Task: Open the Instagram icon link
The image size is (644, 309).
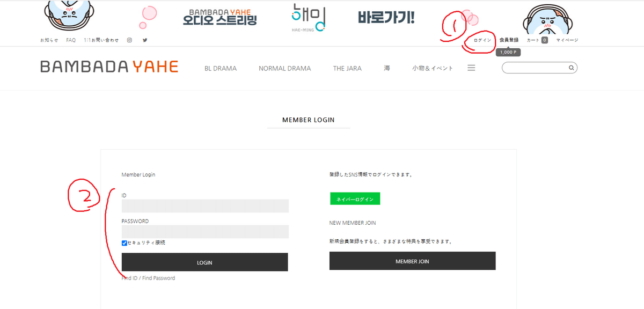Action: (x=129, y=40)
